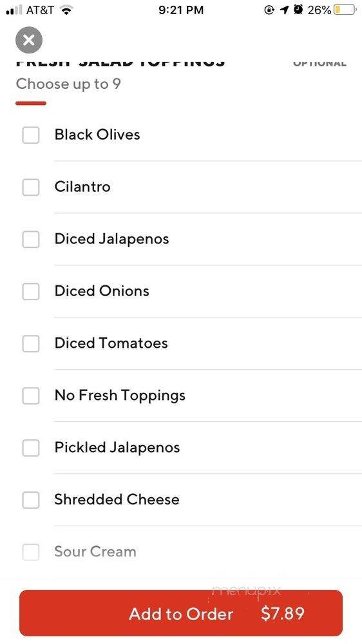Tap the Shredded Cheese label text
This screenshot has width=362, height=644.
click(x=117, y=500)
